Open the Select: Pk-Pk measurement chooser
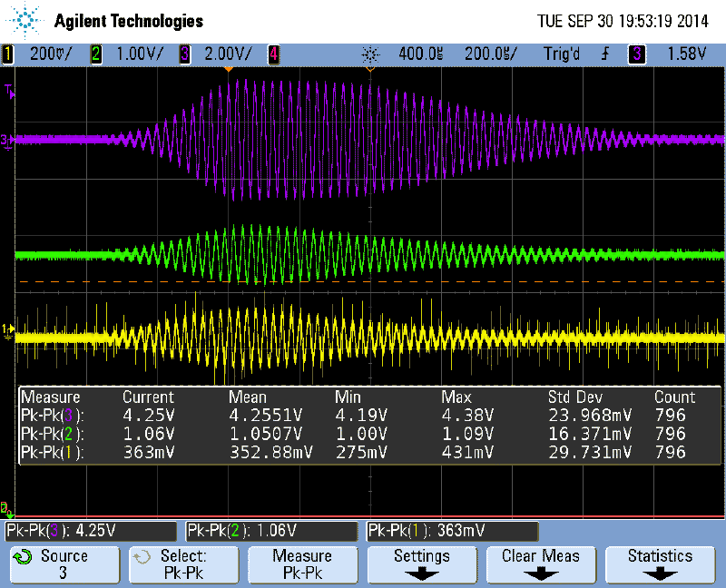Image resolution: width=726 pixels, height=588 pixels. (183, 564)
